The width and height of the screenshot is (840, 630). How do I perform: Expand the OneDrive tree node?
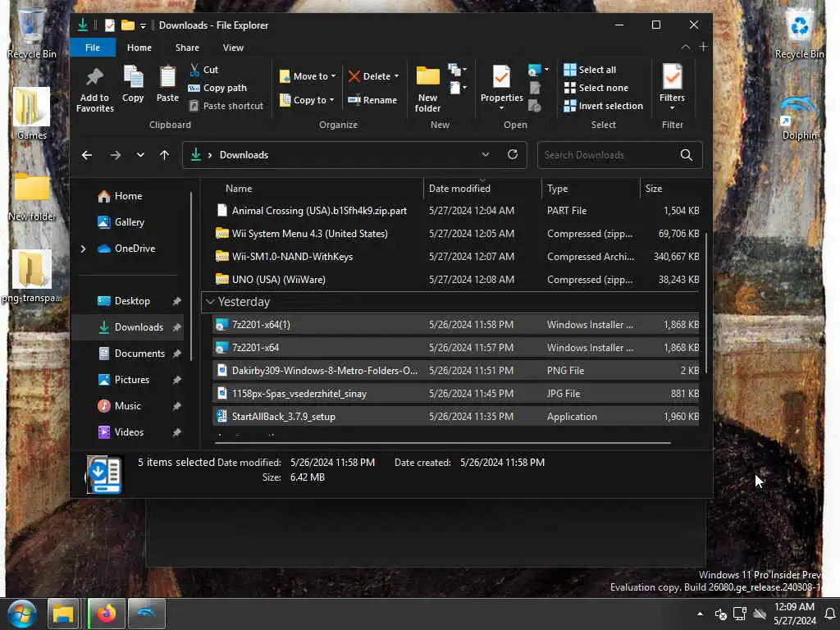click(x=83, y=249)
